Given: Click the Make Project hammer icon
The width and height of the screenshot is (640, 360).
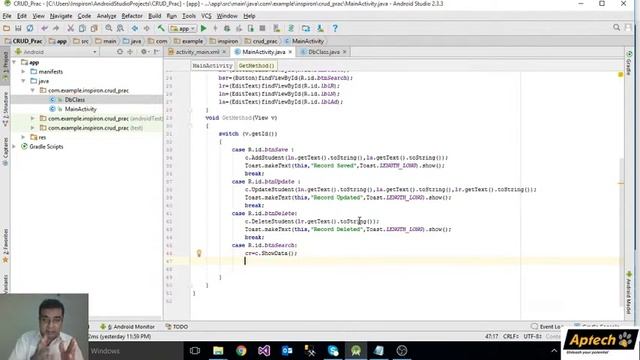Looking at the screenshot, I should pos(161,29).
